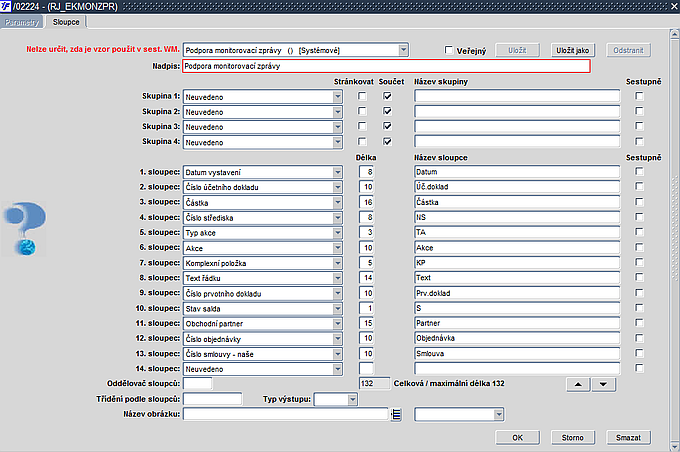Open the 9. sloupec Číslo prvotního dokladu dropdown
The height and width of the screenshot is (452, 680).
point(337,294)
